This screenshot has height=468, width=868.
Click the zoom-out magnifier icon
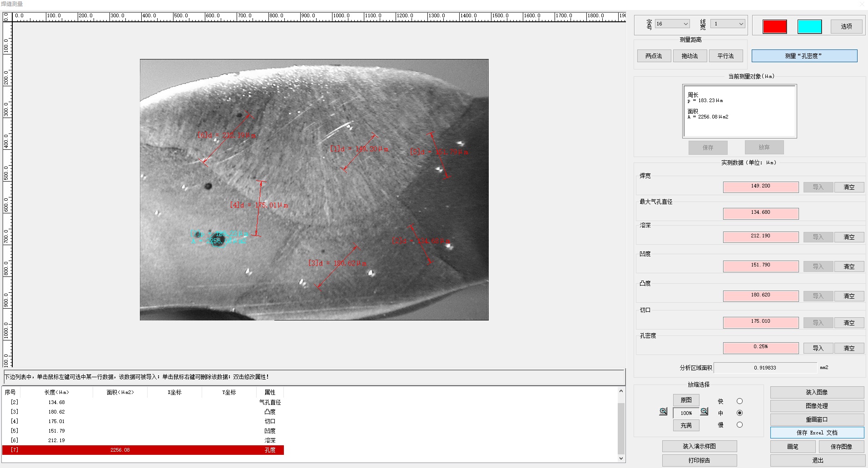[x=704, y=411]
